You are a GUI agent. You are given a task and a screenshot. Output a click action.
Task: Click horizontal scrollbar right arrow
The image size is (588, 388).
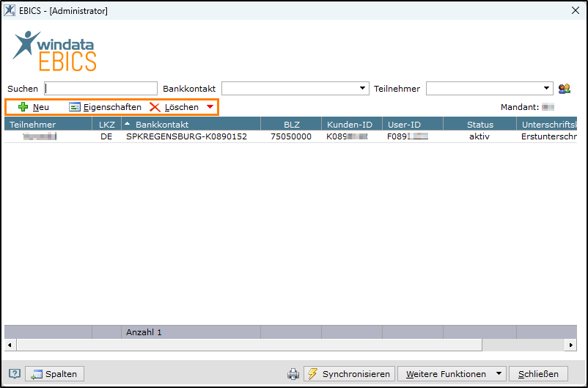570,345
